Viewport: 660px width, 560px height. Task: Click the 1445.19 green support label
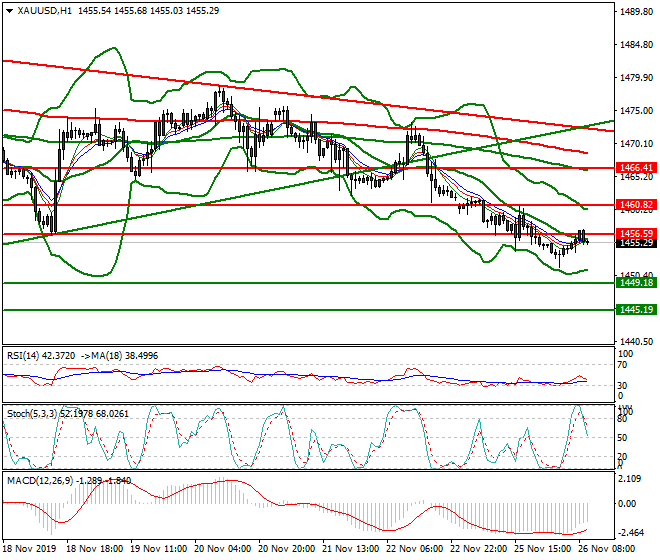(636, 310)
